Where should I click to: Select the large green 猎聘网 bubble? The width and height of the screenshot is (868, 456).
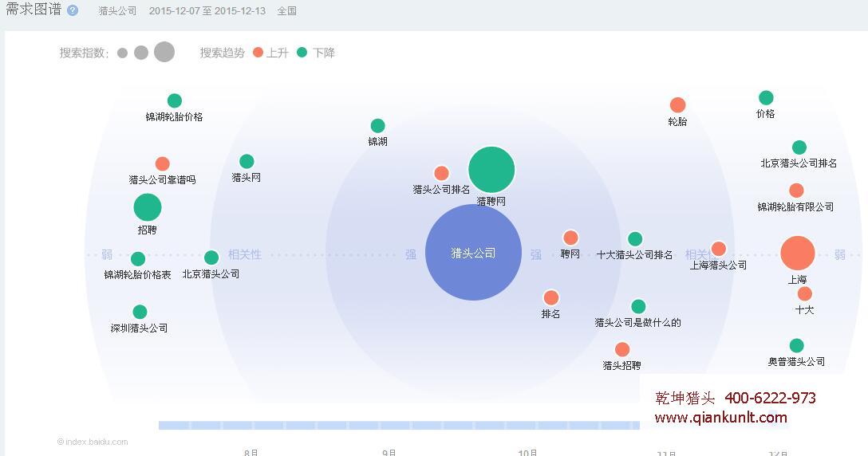491,170
